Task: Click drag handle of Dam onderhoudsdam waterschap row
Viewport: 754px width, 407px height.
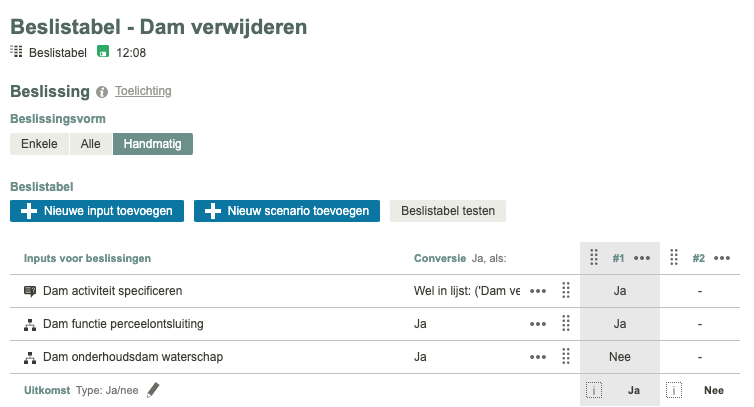Action: pos(565,356)
